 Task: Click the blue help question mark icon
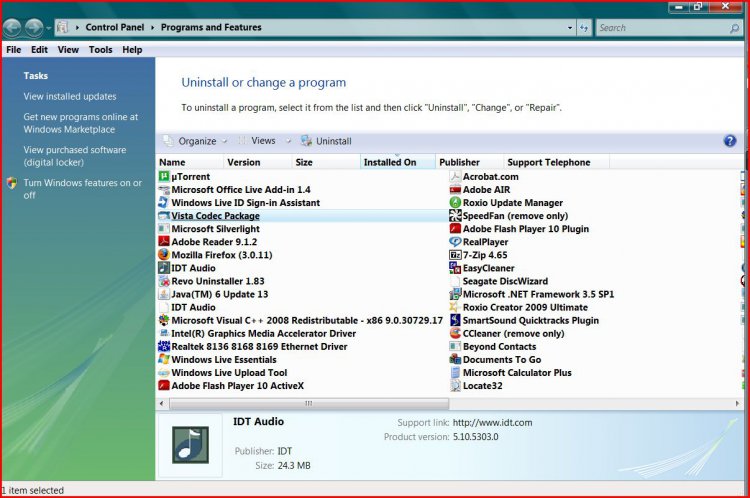[730, 141]
